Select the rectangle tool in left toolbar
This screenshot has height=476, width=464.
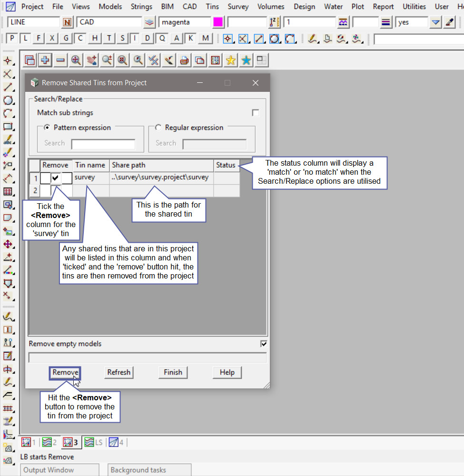(8, 127)
